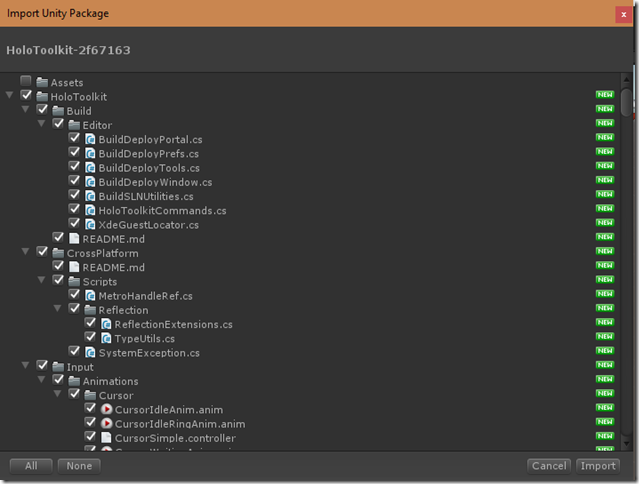Deselect everything with None button
639x484 pixels.
pos(79,466)
